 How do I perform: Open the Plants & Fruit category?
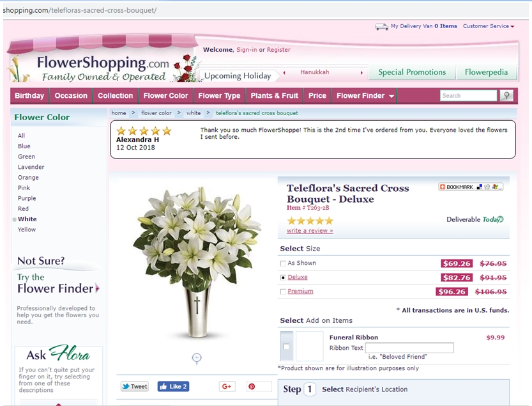[274, 95]
